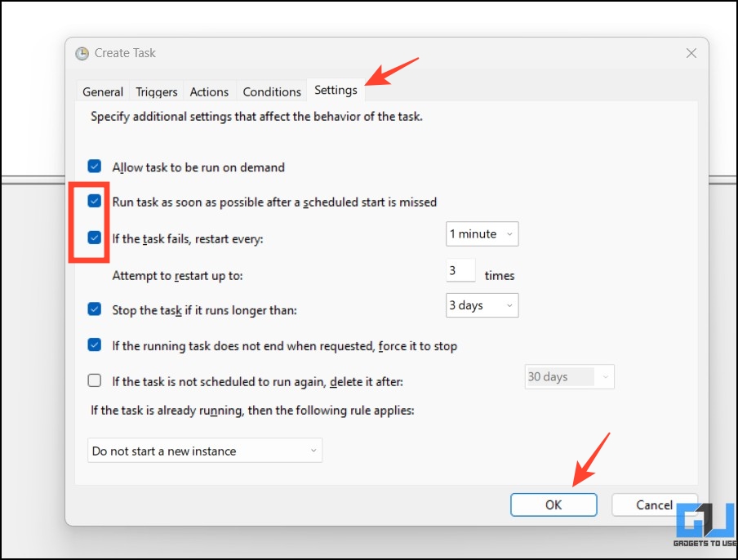Open Do not start a new instance dropdown
This screenshot has height=560, width=738.
pyautogui.click(x=205, y=451)
